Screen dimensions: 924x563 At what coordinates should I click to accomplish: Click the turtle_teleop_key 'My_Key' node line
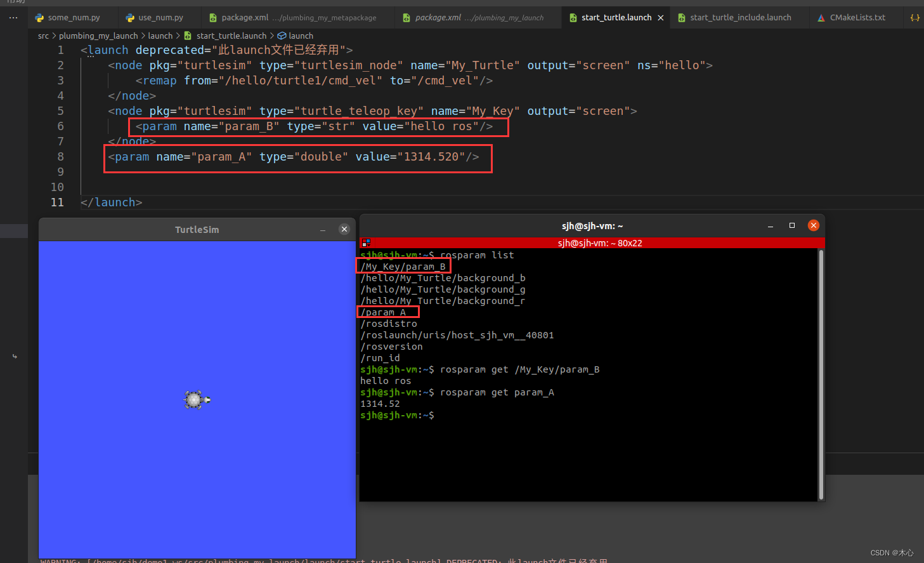coord(372,111)
